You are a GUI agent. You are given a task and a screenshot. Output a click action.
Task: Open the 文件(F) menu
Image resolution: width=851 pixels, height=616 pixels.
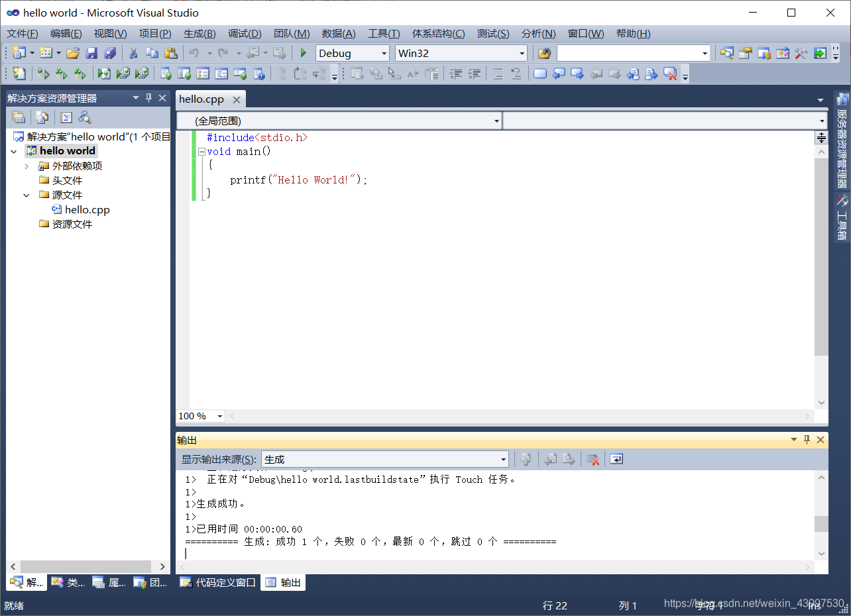[23, 34]
